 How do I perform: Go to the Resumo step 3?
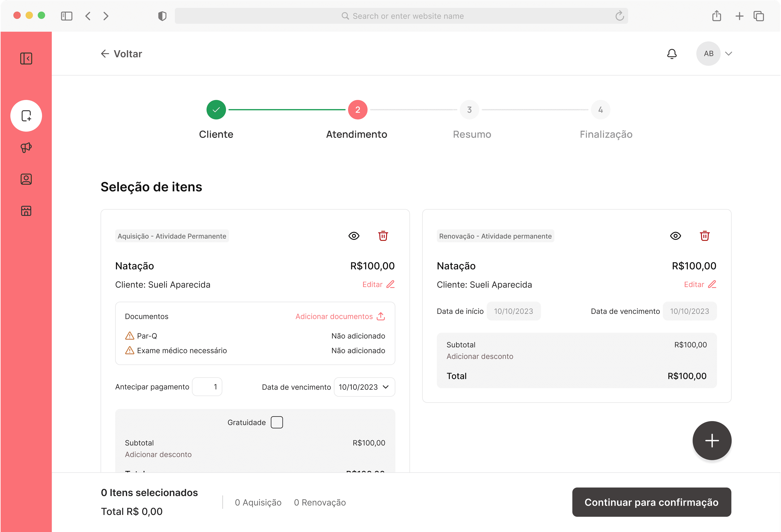tap(469, 110)
